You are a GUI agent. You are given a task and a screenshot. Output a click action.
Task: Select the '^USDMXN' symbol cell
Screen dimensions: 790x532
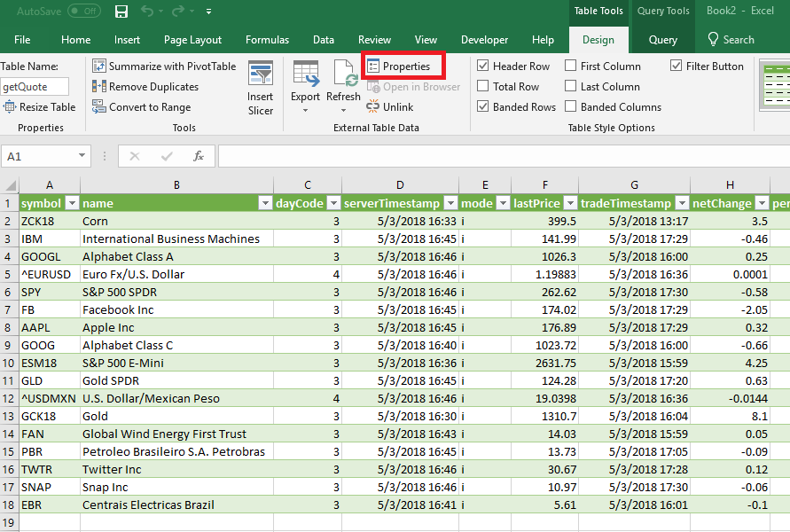(50, 398)
